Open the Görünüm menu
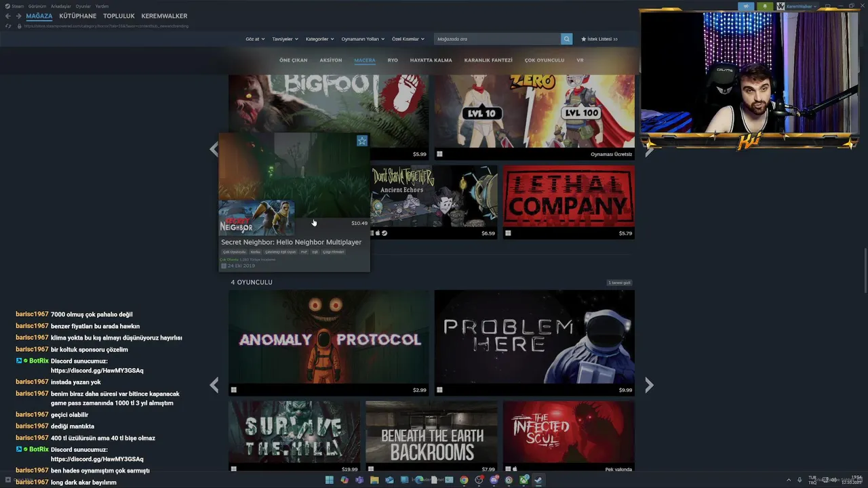 [37, 6]
